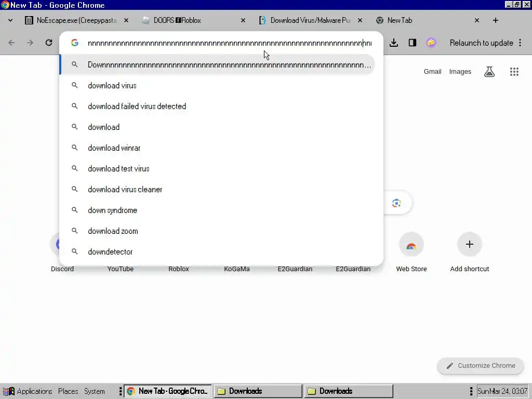The height and width of the screenshot is (399, 532).
Task: Open the Roblox shortcut label
Action: (x=179, y=269)
